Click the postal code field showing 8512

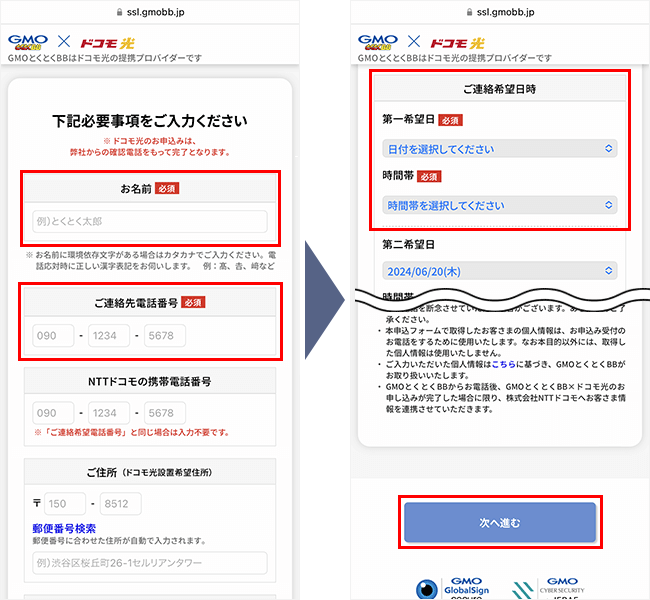tap(120, 505)
